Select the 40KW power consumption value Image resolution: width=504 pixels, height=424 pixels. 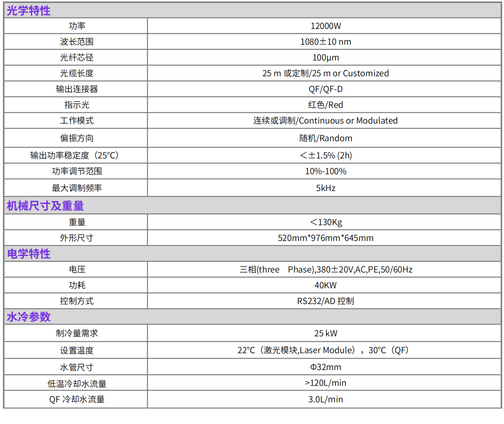(x=325, y=285)
